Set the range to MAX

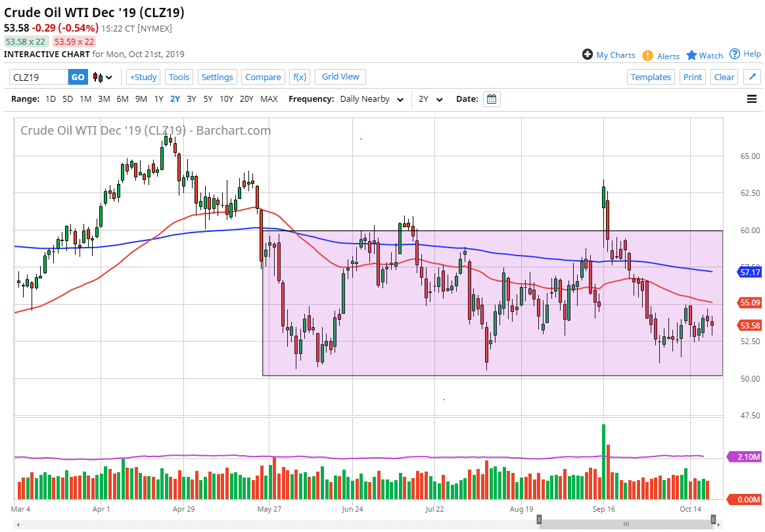(x=269, y=99)
